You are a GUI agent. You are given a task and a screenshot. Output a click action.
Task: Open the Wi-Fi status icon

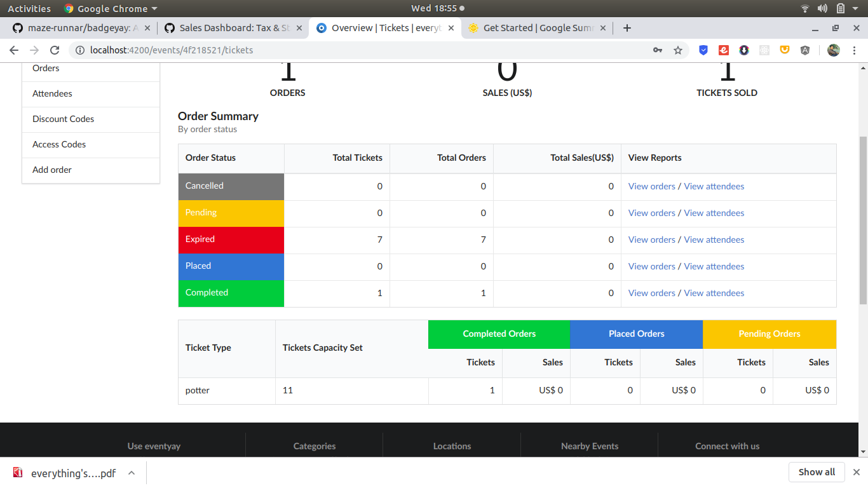pyautogui.click(x=805, y=8)
